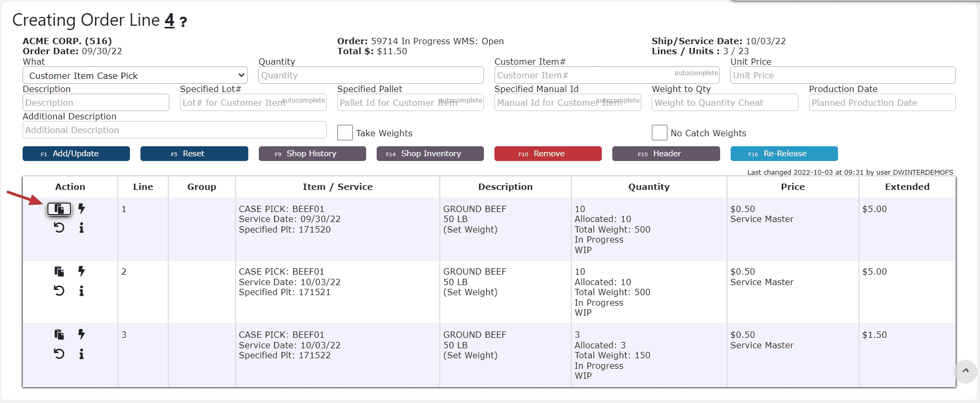
Task: Click the Group column header
Action: [x=201, y=187]
